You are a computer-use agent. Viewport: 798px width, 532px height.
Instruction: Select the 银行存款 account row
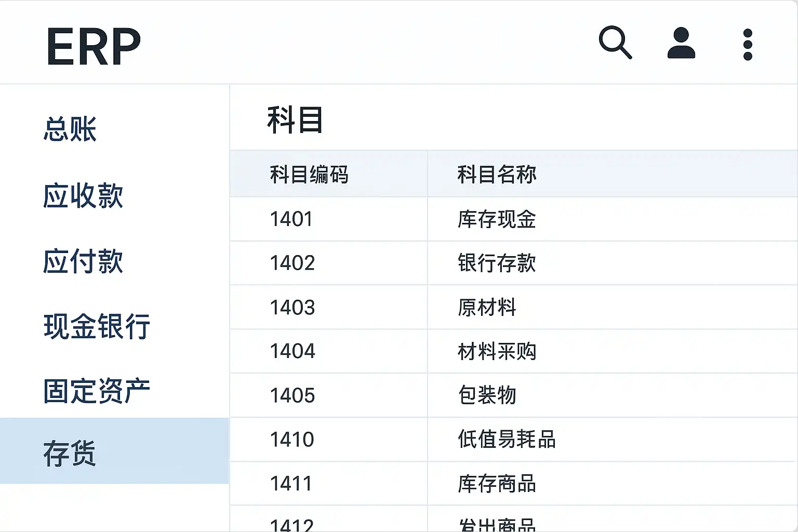coord(496,263)
